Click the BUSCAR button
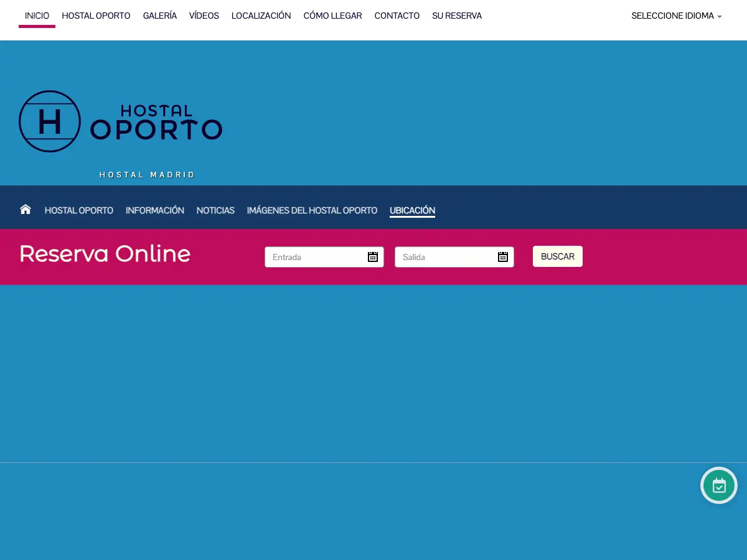This screenshot has height=560, width=747. 558,256
